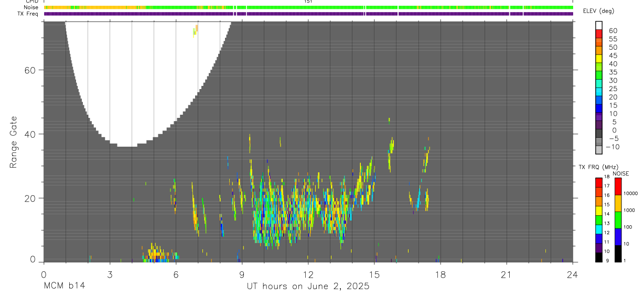Click the 'Noise' row label at top left
Screen dimensions: 644x297
(x=31, y=7)
